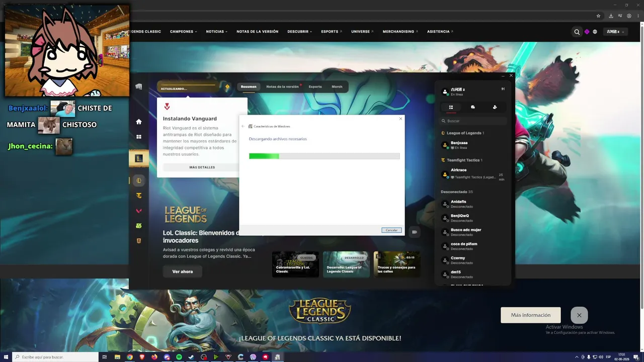Click the Windows taskbar search box
644x362 pixels.
pos(55,357)
